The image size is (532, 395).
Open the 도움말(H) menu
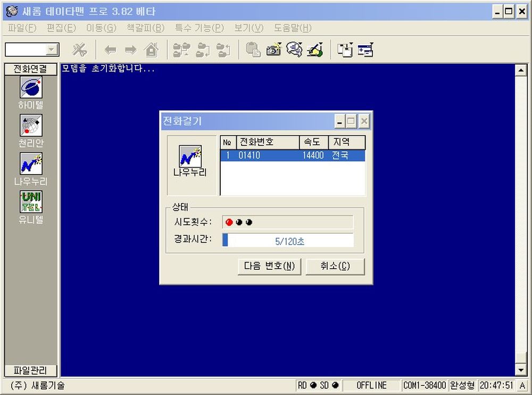[293, 28]
